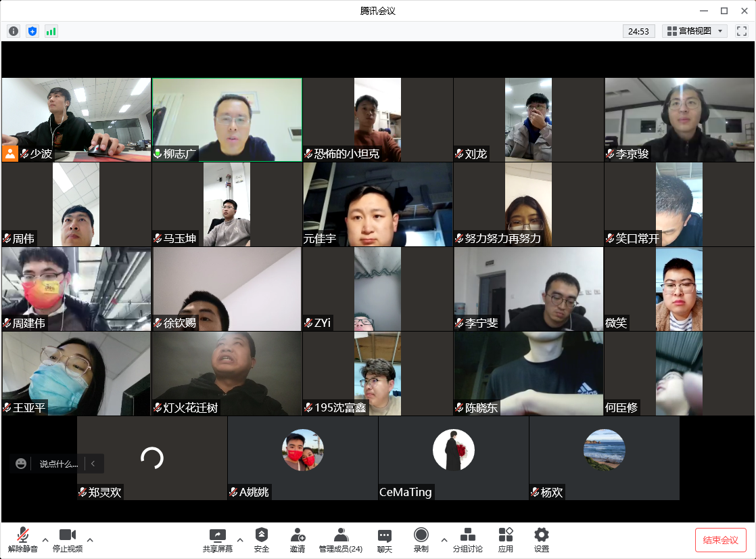Open 设置 settings gear
This screenshot has height=559, width=756.
point(541,541)
